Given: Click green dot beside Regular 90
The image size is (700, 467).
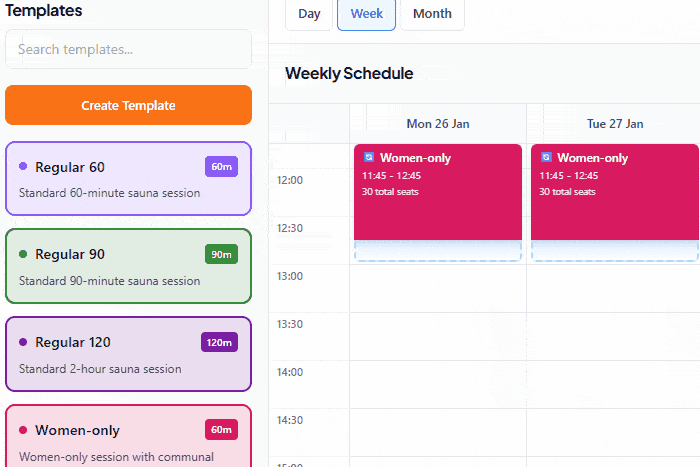Looking at the screenshot, I should (23, 254).
